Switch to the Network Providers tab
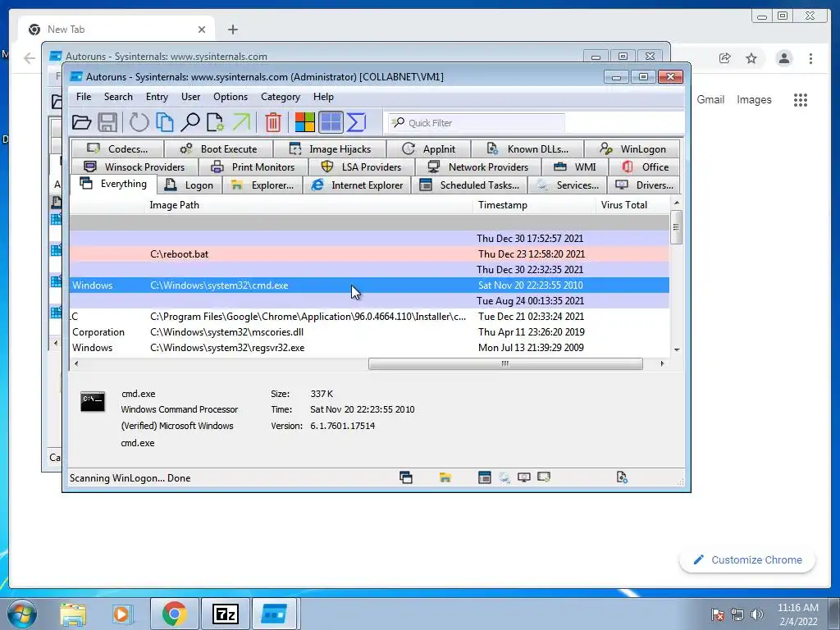840x630 pixels. coord(478,167)
